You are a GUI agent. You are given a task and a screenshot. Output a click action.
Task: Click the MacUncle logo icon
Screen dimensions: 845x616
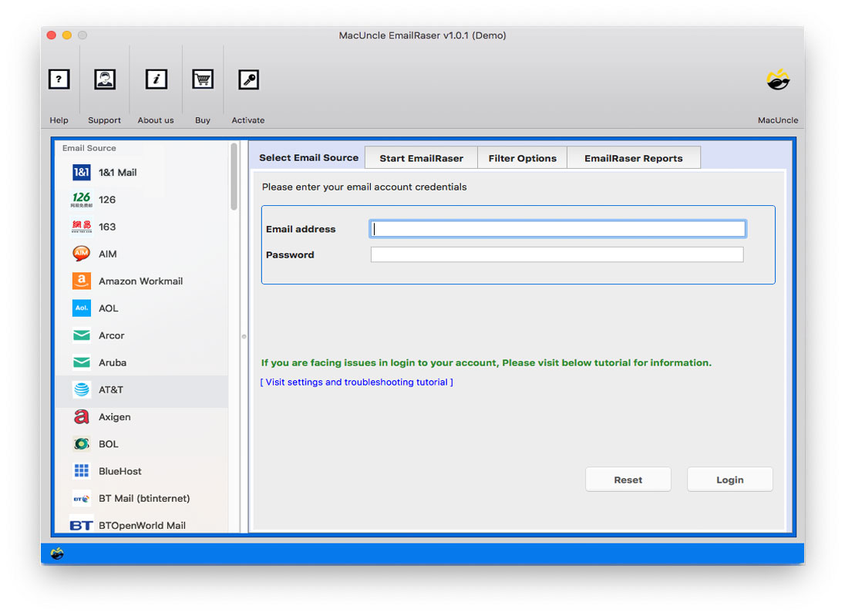(777, 79)
